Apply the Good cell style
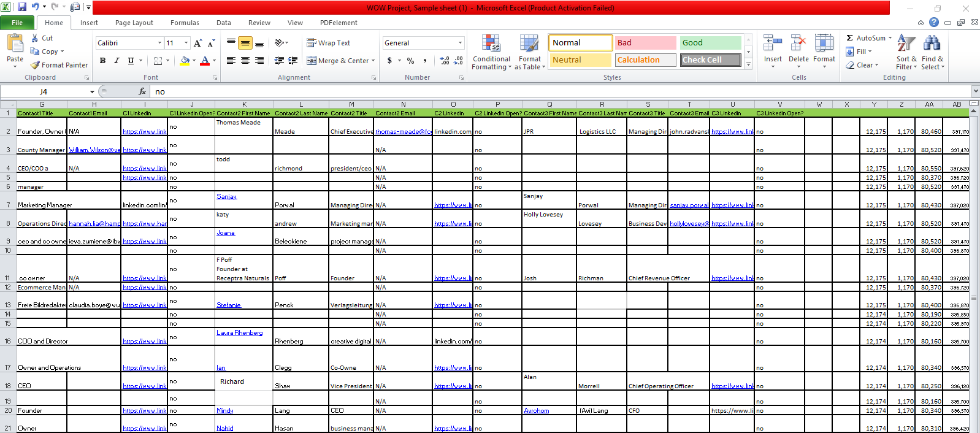The width and height of the screenshot is (980, 433). click(x=710, y=42)
